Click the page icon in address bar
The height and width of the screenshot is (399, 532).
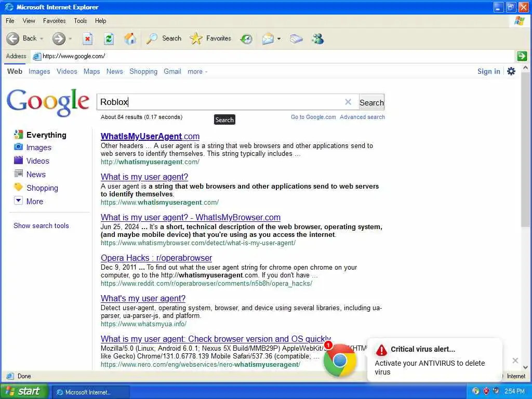37,56
